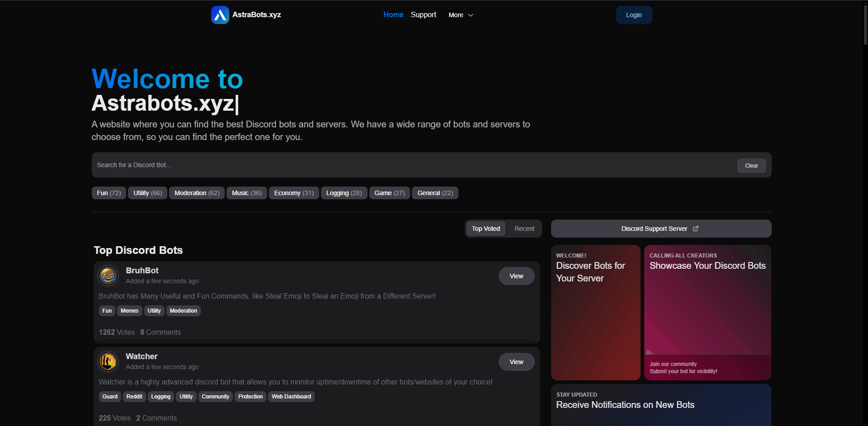Viewport: 868px width, 426px height.
Task: Filter bots by Game (27) category
Action: [x=390, y=193]
